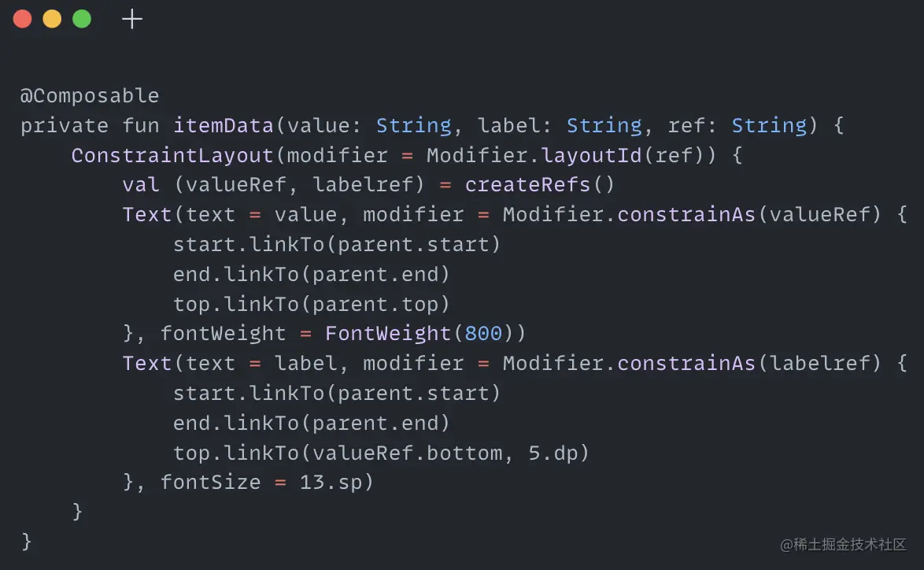This screenshot has height=570, width=924.
Task: Click the yellow minimize window dot
Action: coord(52,19)
